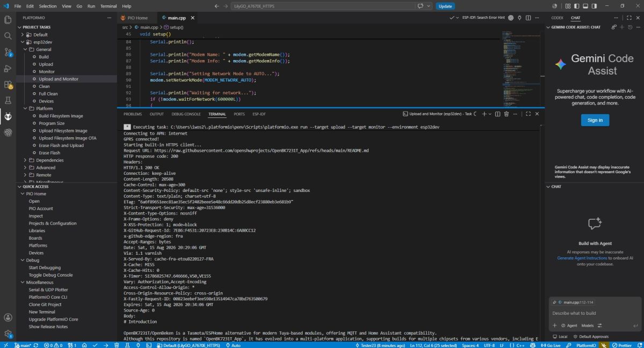Start new Gemini chat with plus icon
The image size is (644, 348).
click(x=622, y=27)
